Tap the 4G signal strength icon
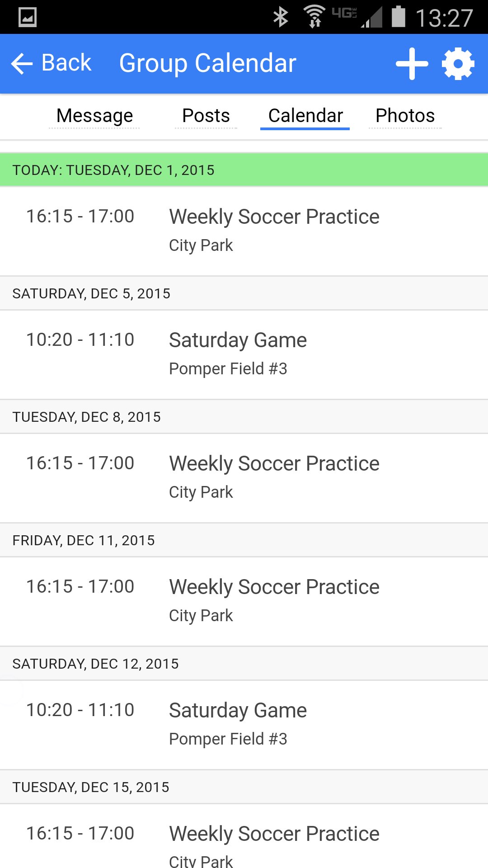 click(x=357, y=17)
